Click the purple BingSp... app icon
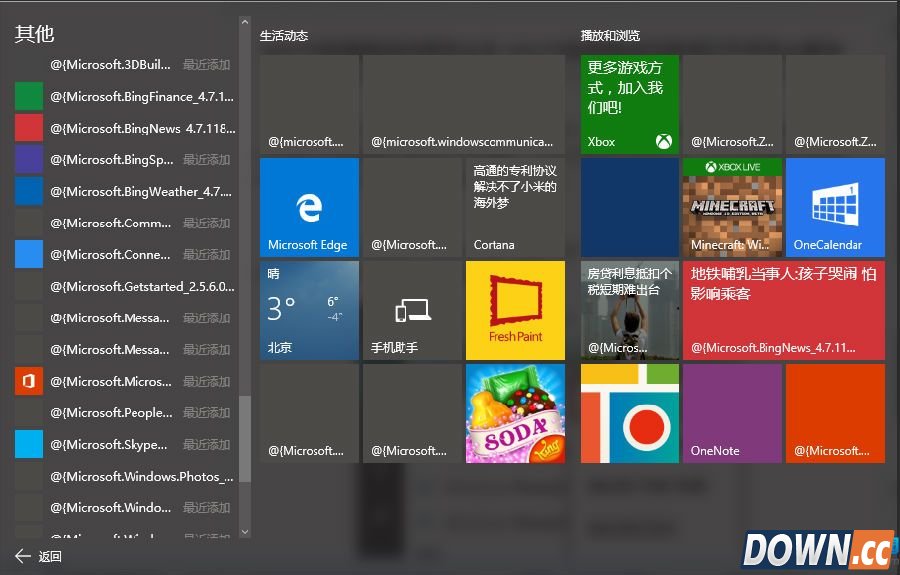Image resolution: width=900 pixels, height=575 pixels. click(x=29, y=159)
